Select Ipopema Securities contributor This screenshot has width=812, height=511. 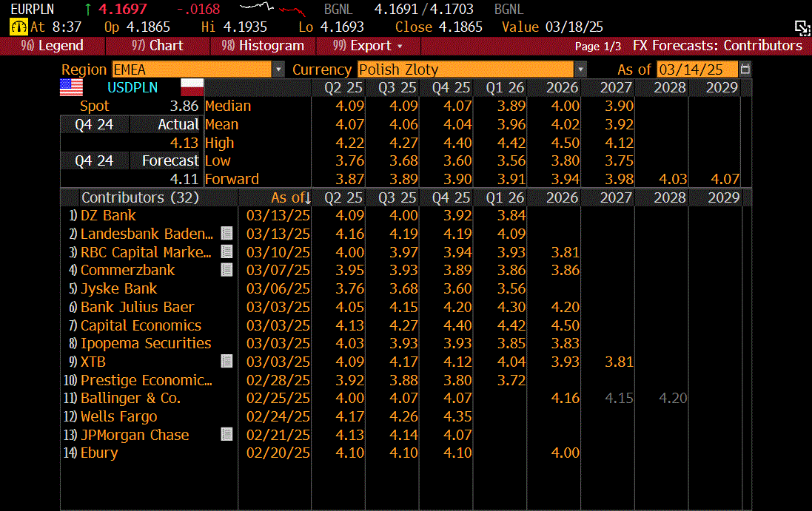click(x=146, y=343)
